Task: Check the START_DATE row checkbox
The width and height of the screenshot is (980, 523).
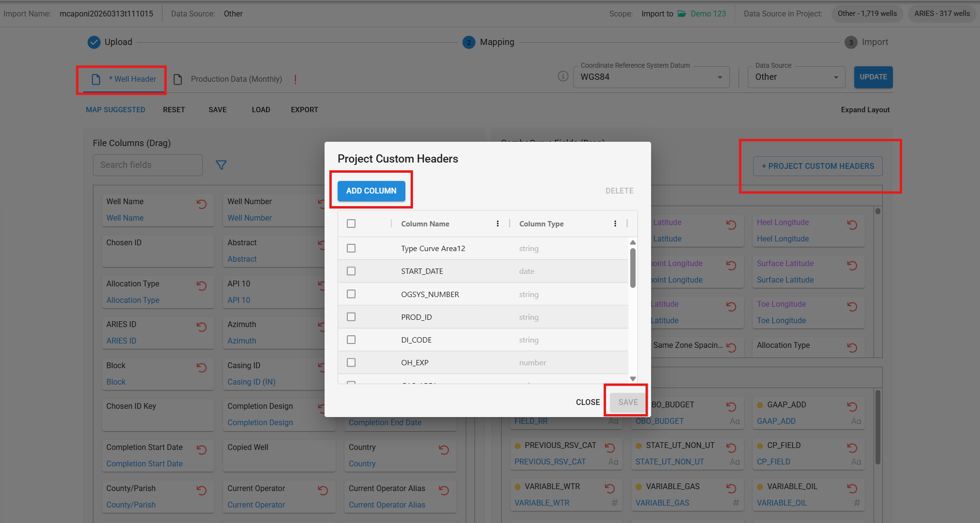Action: [351, 271]
